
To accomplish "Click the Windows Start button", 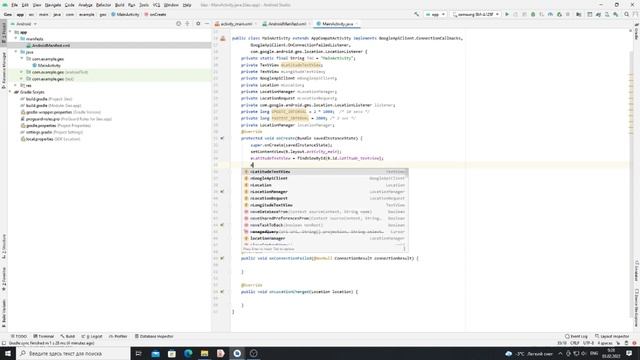I will tap(8, 353).
